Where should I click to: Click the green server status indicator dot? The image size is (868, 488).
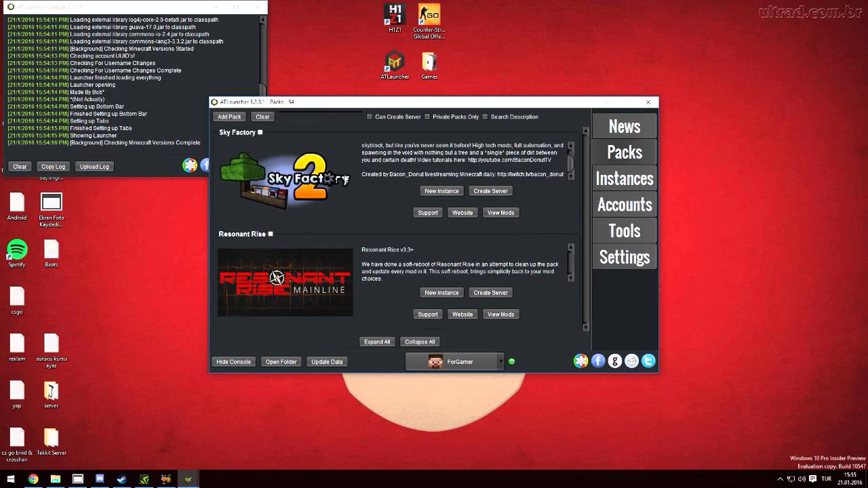[511, 361]
